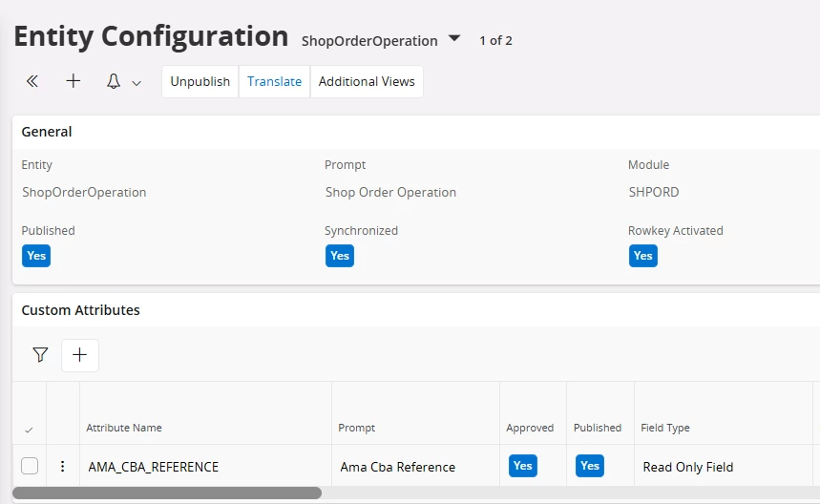
Task: Toggle select-all checkmark in table header
Action: coord(29,430)
